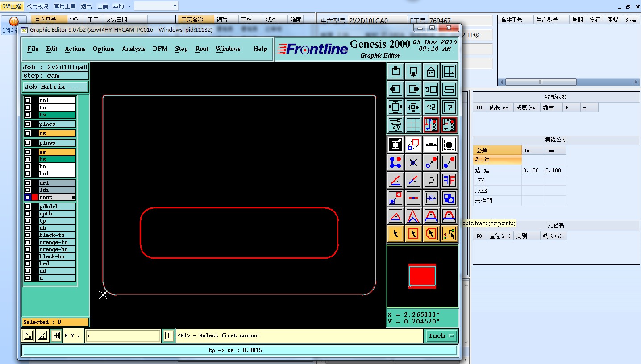Open the Actions menu

click(75, 49)
